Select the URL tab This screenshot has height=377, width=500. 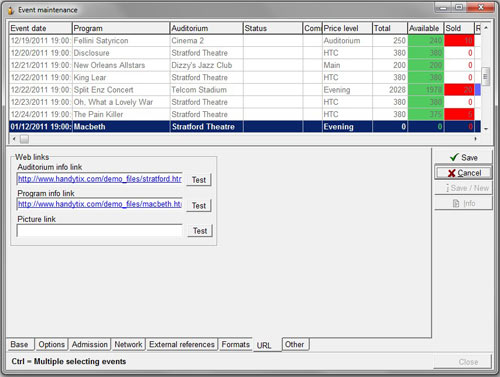click(267, 345)
